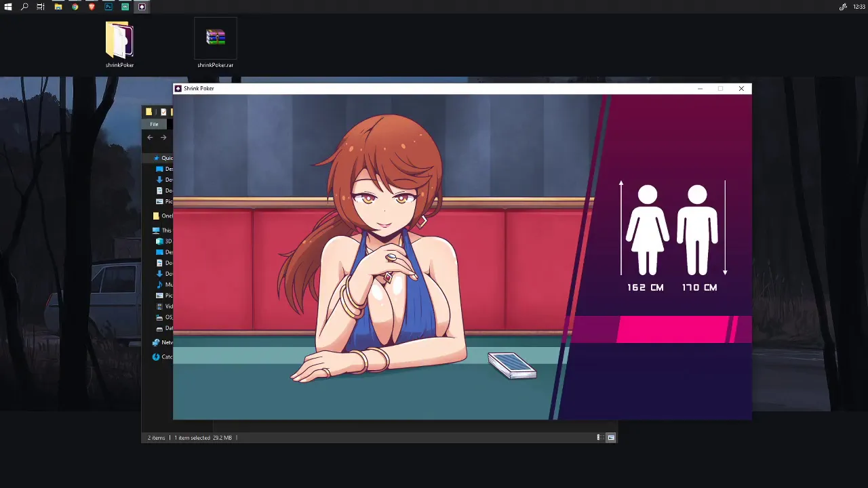The image size is (868, 488).
Task: Close the Shrink Poker window
Action: pyautogui.click(x=741, y=88)
